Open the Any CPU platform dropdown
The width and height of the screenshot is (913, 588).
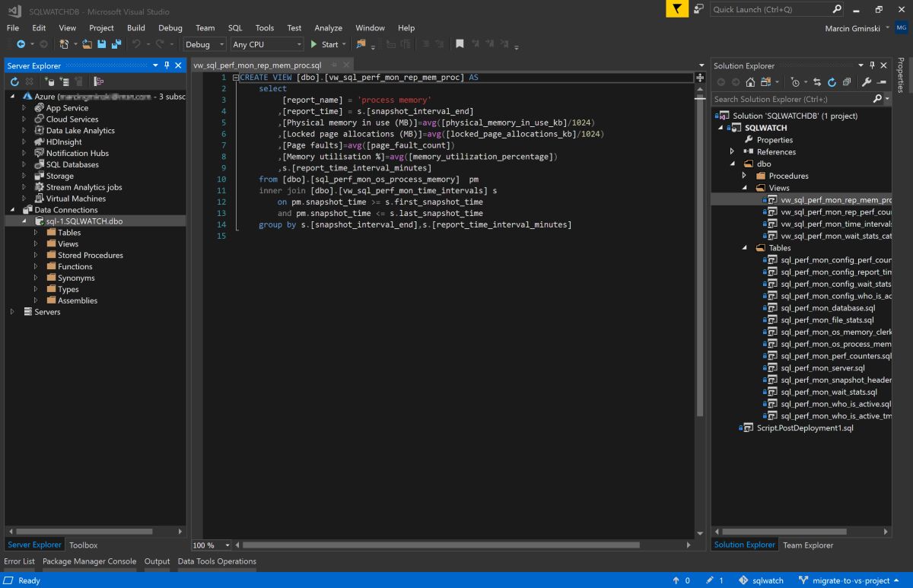point(266,44)
